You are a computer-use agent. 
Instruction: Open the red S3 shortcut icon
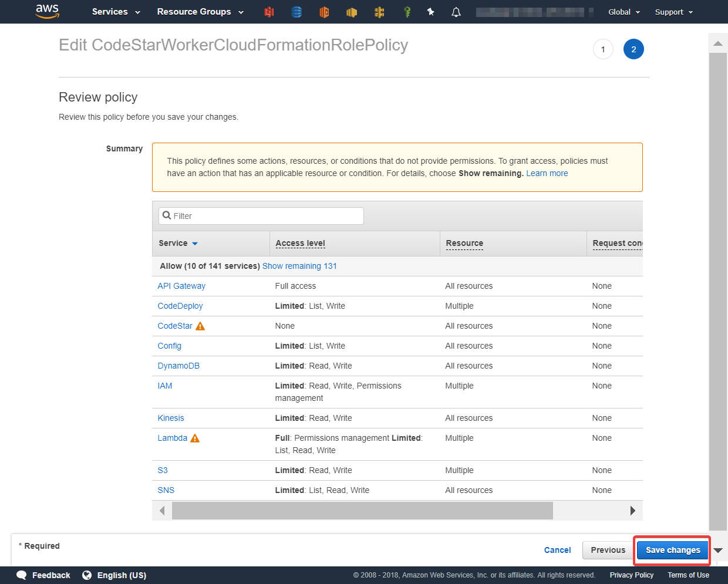coord(269,12)
